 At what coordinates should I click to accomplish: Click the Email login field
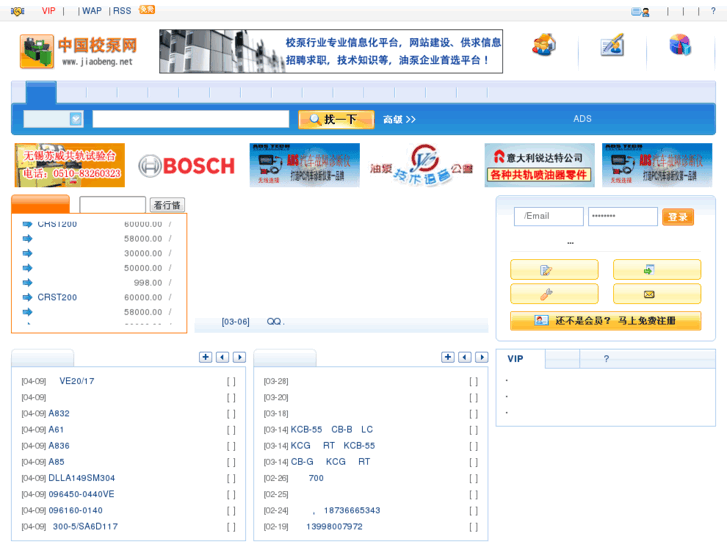click(x=548, y=216)
